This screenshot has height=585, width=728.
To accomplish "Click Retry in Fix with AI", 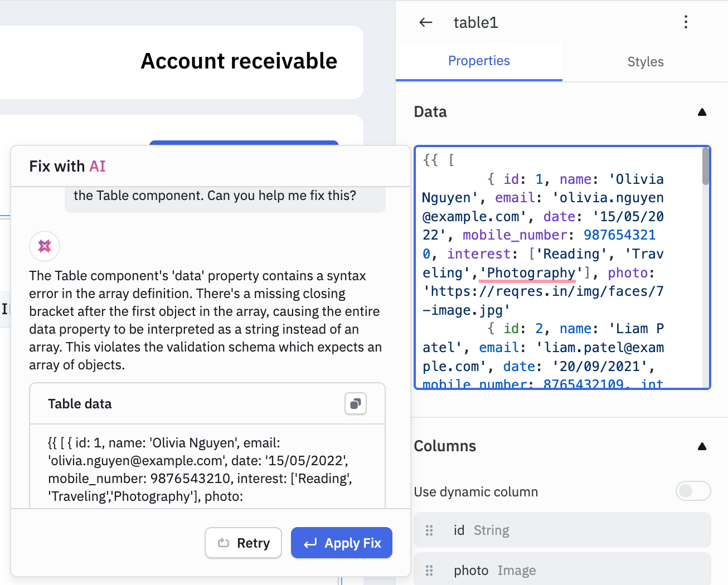I will tap(244, 543).
